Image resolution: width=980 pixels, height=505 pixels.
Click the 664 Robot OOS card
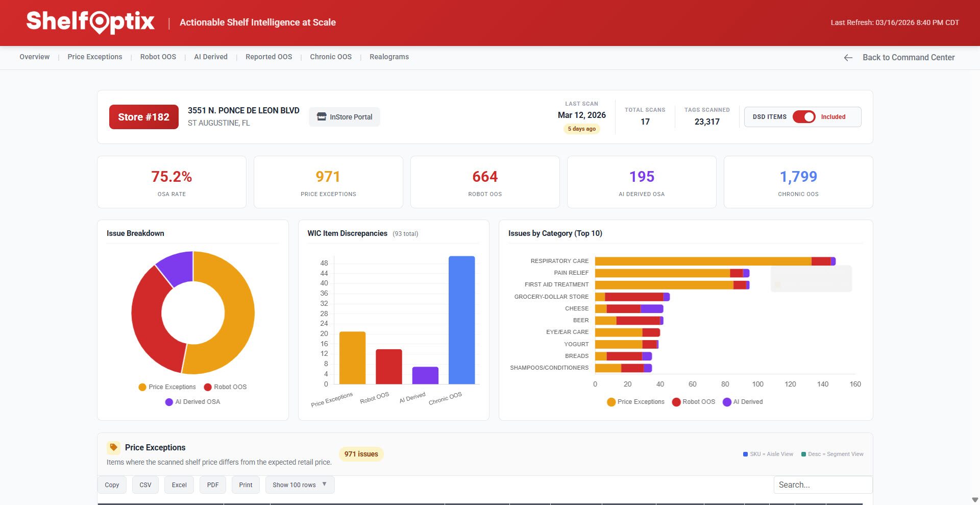point(485,182)
